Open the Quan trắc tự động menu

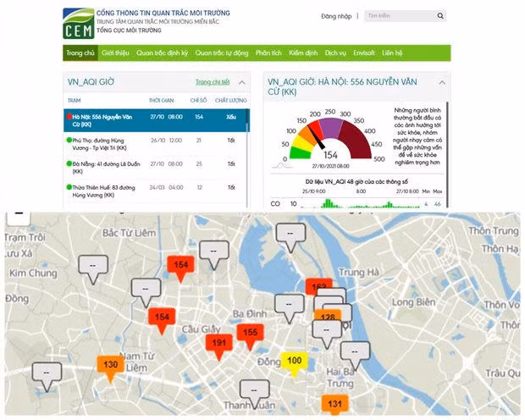pyautogui.click(x=221, y=52)
